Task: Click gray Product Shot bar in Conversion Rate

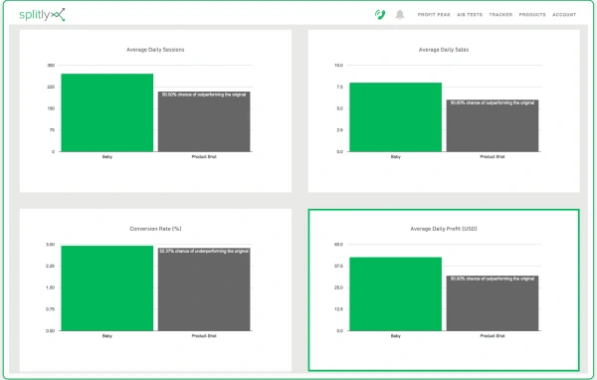Action: pyautogui.click(x=204, y=289)
